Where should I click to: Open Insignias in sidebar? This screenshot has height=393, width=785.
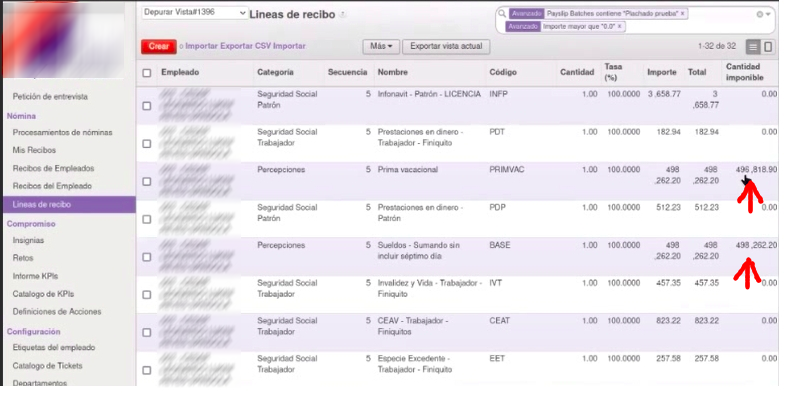(x=28, y=240)
